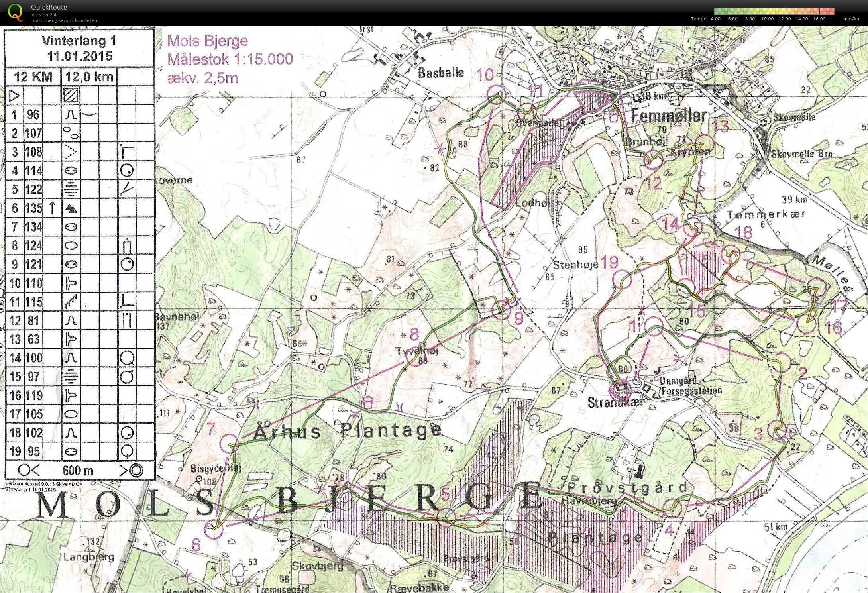868x593 pixels.
Task: Click the Tyvelhøj hill label
Action: (x=417, y=351)
